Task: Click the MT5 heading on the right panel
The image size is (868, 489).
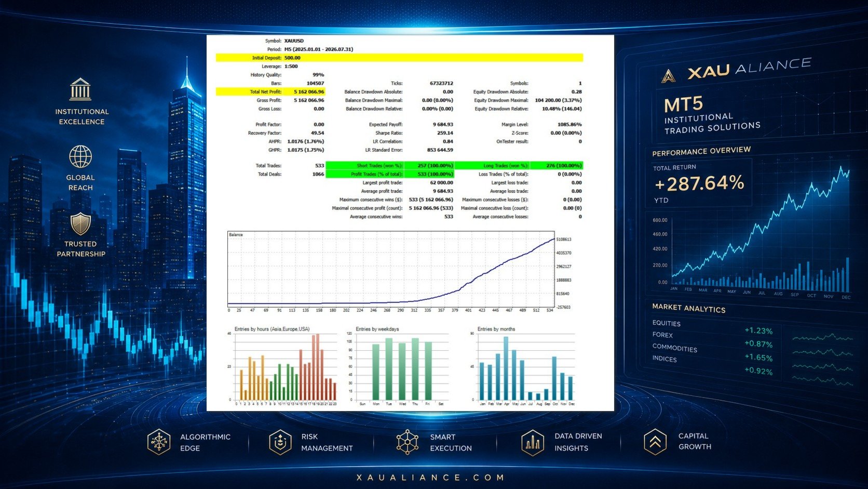Action: click(x=683, y=104)
